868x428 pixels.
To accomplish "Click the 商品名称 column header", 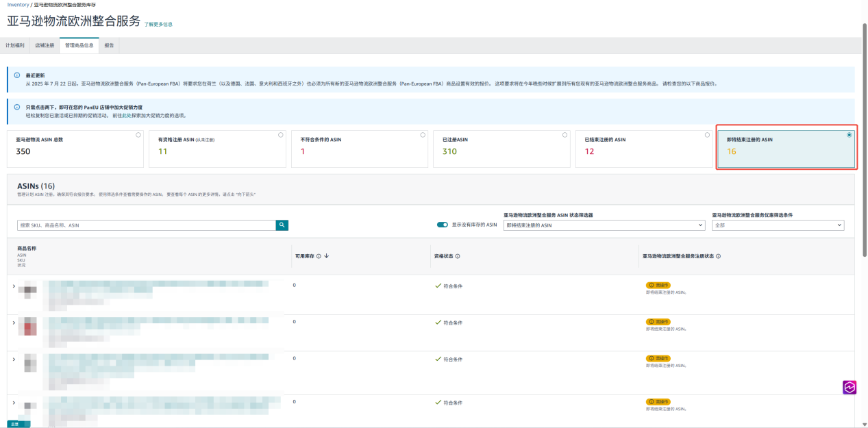I will (x=27, y=248).
